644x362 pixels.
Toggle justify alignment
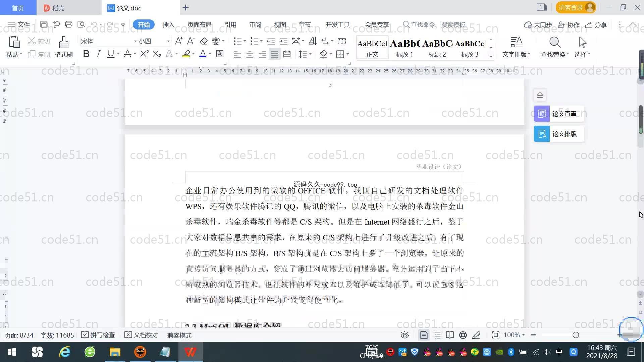coord(275,54)
